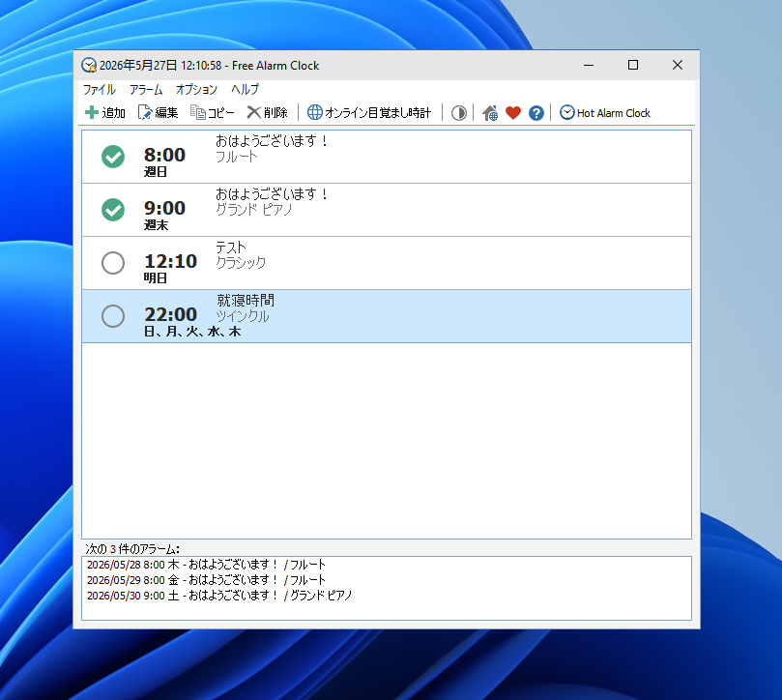
Task: Open the Hot Alarm Clock toolbar link
Action: (x=604, y=113)
